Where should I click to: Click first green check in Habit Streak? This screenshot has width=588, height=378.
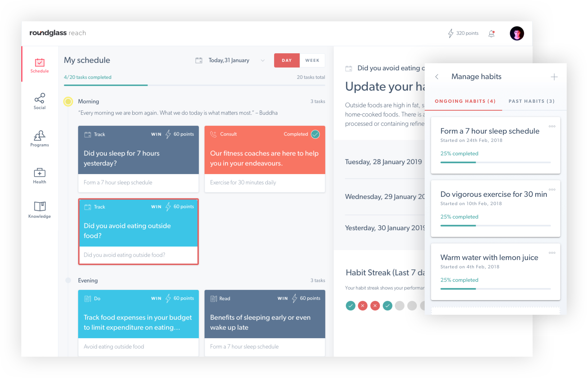[350, 306]
